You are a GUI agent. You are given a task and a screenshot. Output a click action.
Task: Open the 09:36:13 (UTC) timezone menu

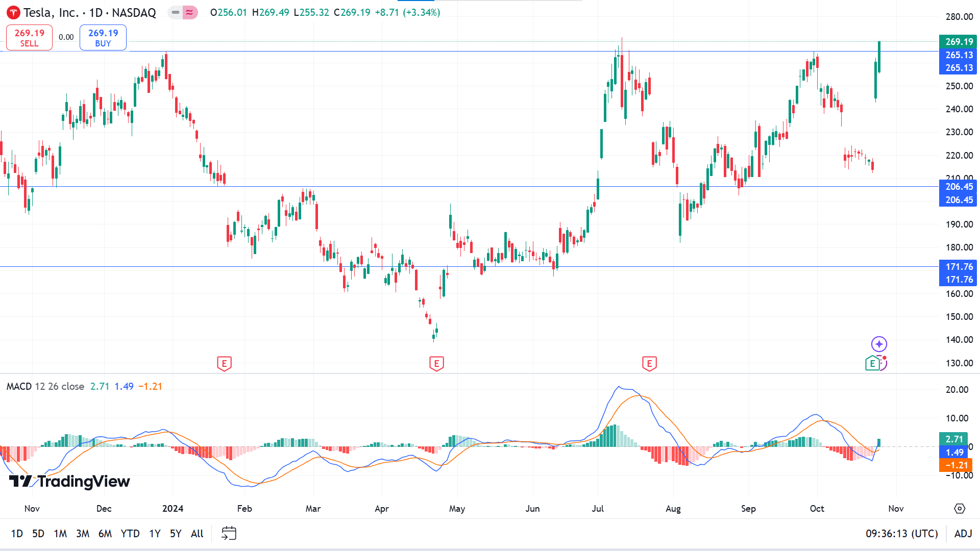coord(901,534)
